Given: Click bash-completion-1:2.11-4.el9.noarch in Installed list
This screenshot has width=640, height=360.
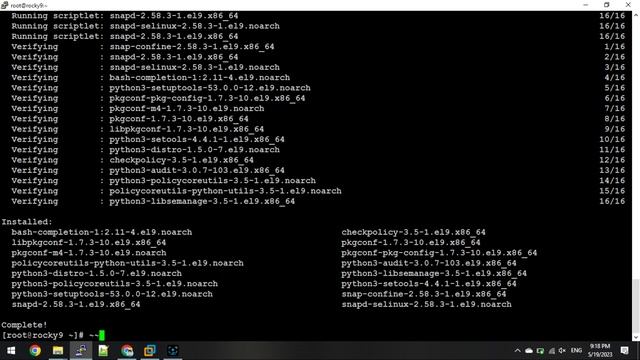Looking at the screenshot, I should click(x=102, y=232).
